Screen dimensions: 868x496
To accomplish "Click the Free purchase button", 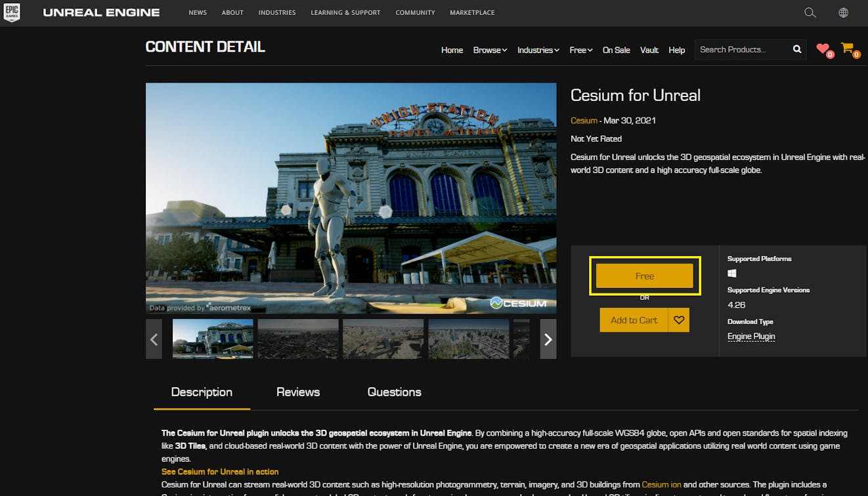I will 644,276.
